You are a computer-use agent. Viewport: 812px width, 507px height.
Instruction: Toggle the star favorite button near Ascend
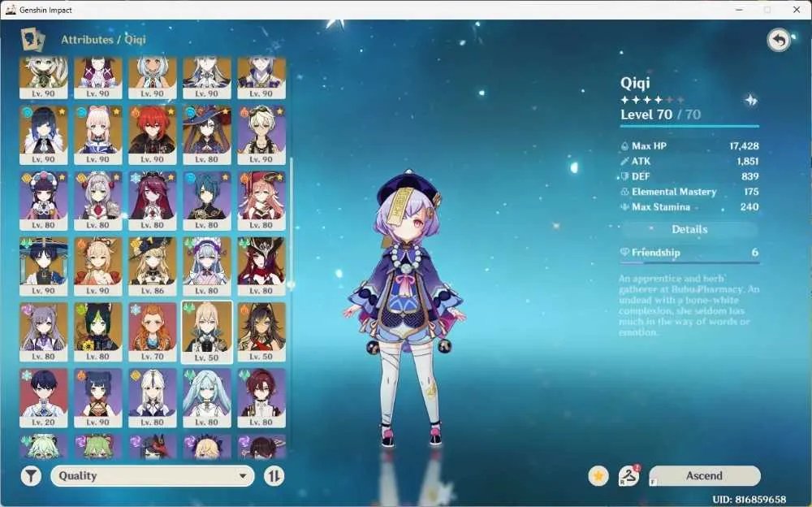[x=598, y=475]
